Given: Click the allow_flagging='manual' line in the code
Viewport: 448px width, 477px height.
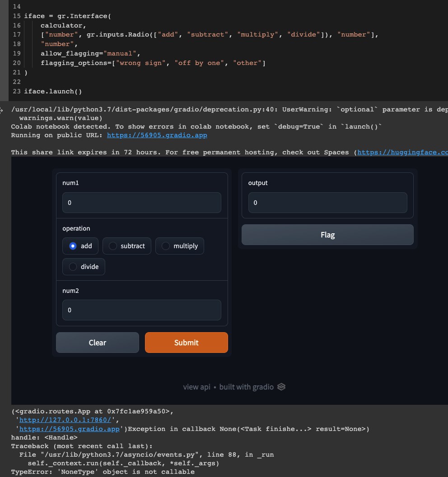Looking at the screenshot, I should coord(90,53).
